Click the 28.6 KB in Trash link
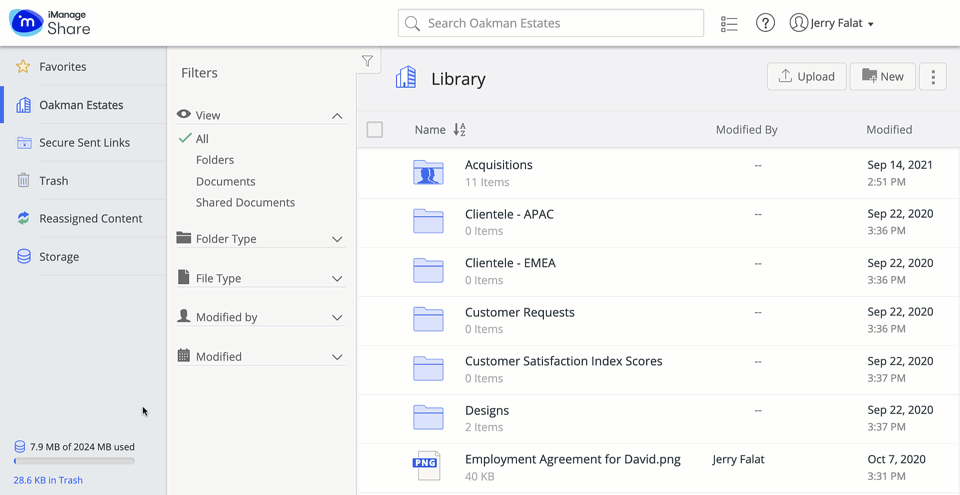 [x=48, y=480]
